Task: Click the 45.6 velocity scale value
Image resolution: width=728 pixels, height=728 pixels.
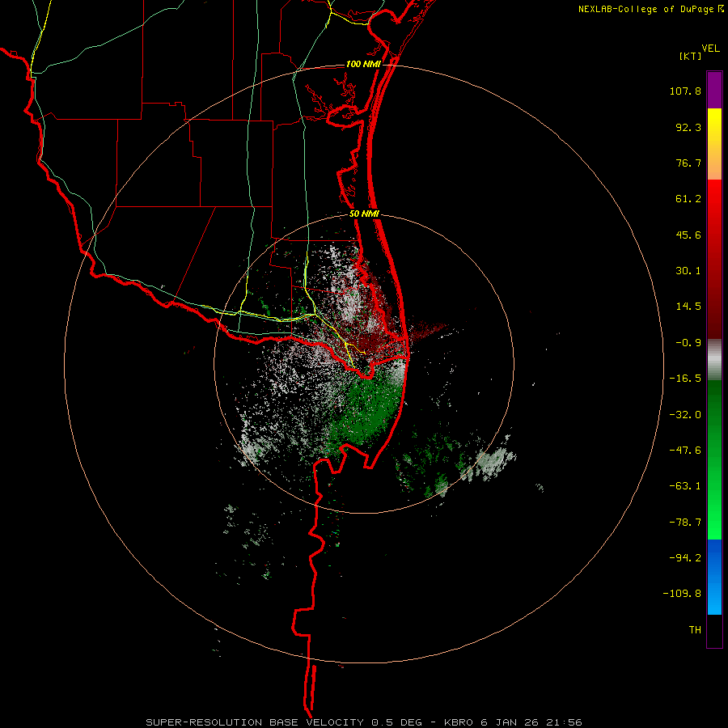Action: coord(688,235)
